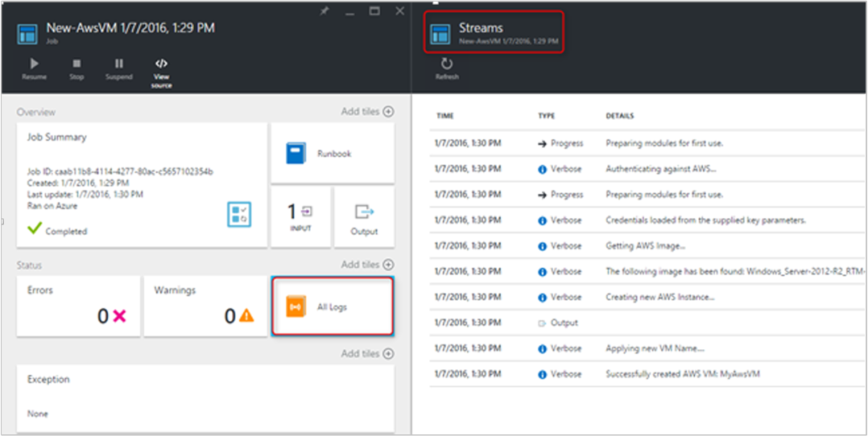Click the Job Summary tile title

(56, 138)
